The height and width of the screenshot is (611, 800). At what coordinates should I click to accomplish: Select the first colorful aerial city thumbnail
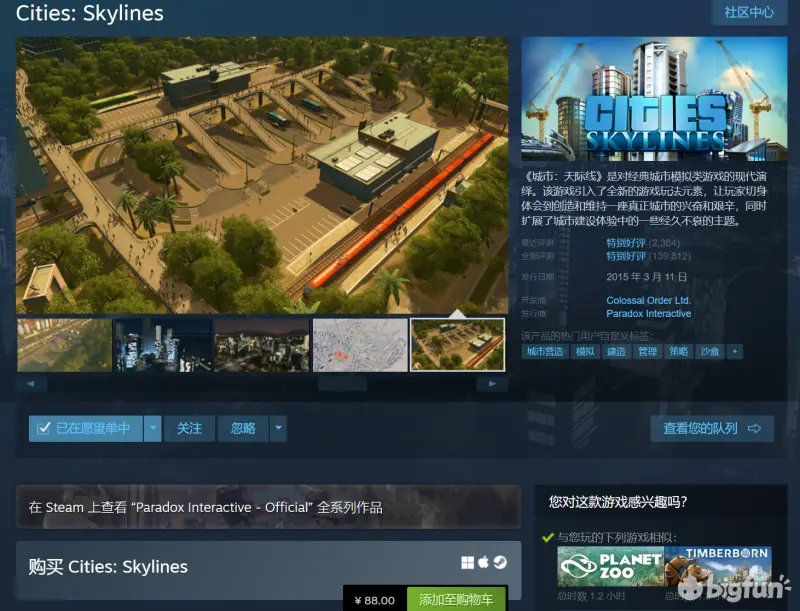coord(64,345)
